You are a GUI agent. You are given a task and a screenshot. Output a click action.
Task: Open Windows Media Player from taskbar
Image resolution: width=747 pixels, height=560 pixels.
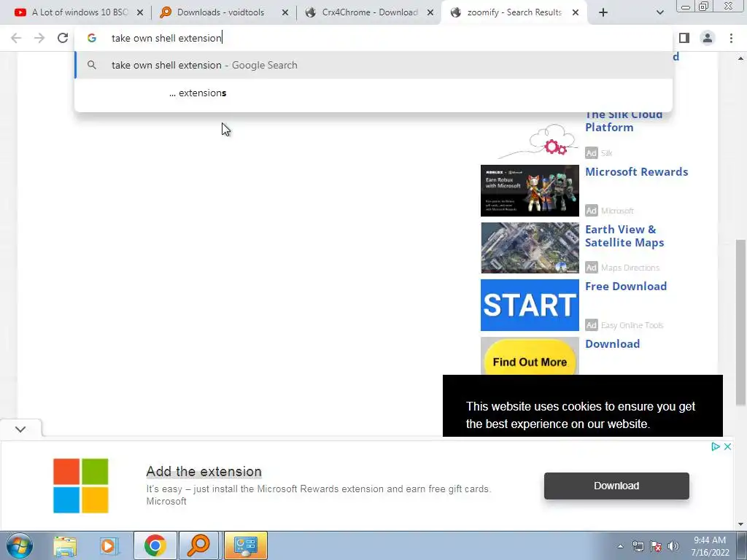coord(109,545)
